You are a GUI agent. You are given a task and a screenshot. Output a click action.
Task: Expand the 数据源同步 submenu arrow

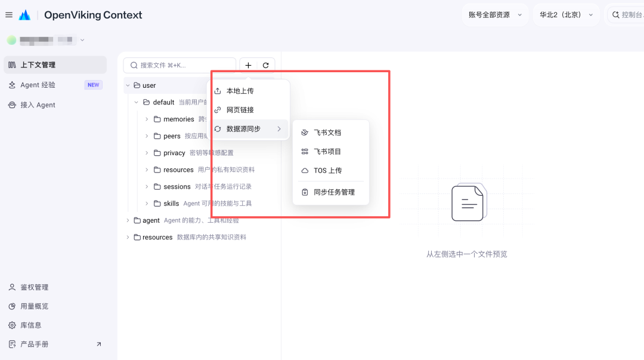pyautogui.click(x=279, y=129)
